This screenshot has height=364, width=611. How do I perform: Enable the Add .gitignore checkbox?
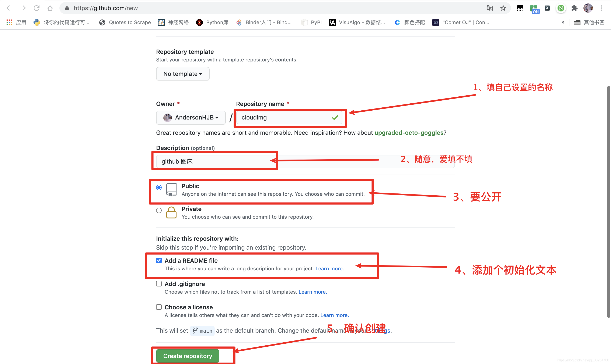[x=159, y=284]
